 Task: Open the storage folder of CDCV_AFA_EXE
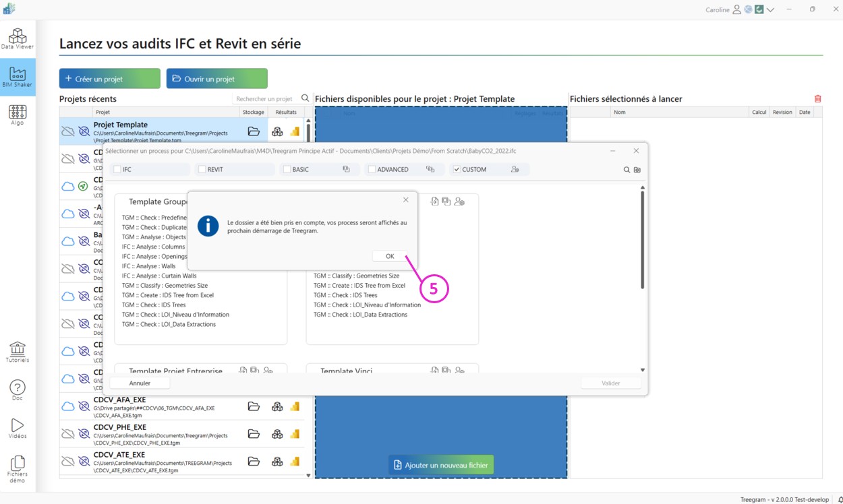254,406
